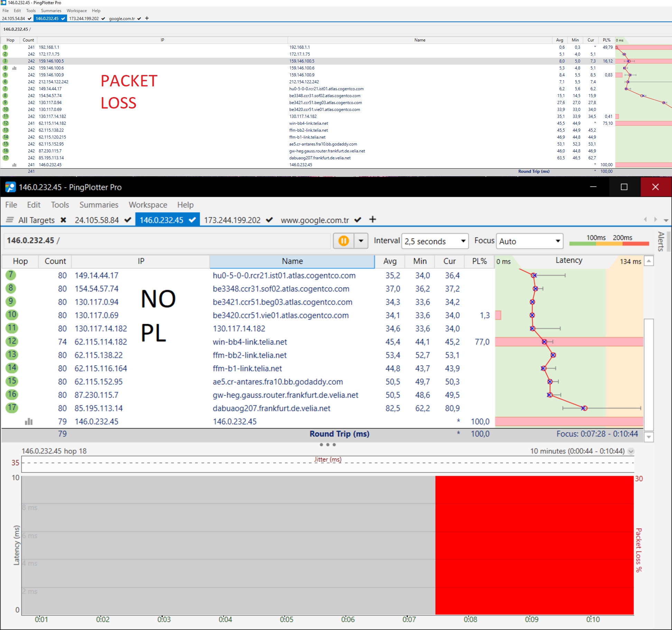The width and height of the screenshot is (672, 630).
Task: Toggle the checkmark on the 173.244.199.202 tab in the top window
Action: [103, 19]
